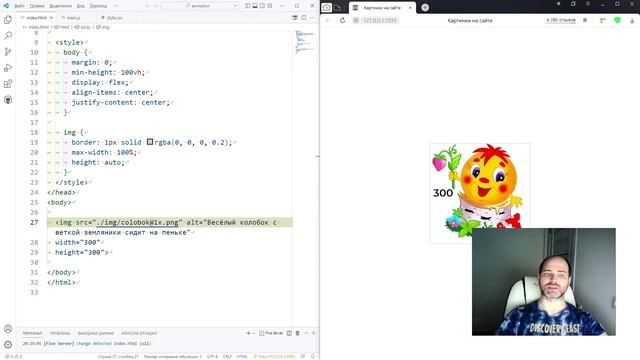Open the customize layout icon
Image resolution: width=640 pixels, height=360 pixels.
269,6
